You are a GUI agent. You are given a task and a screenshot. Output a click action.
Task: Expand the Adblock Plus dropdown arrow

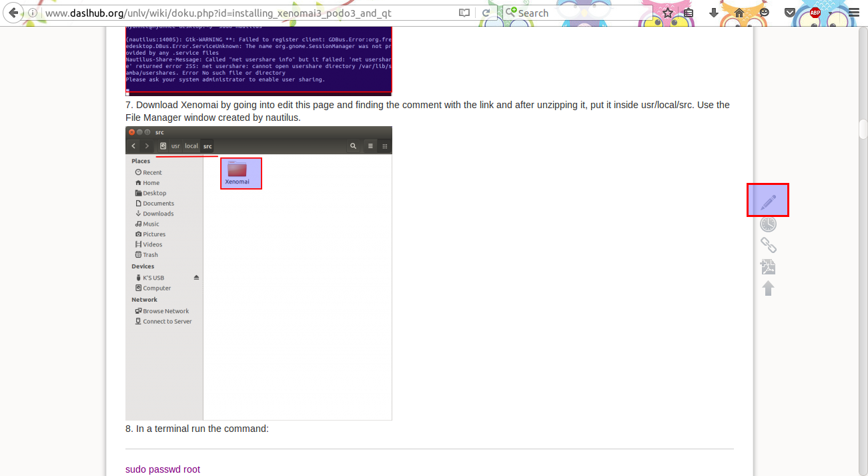829,13
